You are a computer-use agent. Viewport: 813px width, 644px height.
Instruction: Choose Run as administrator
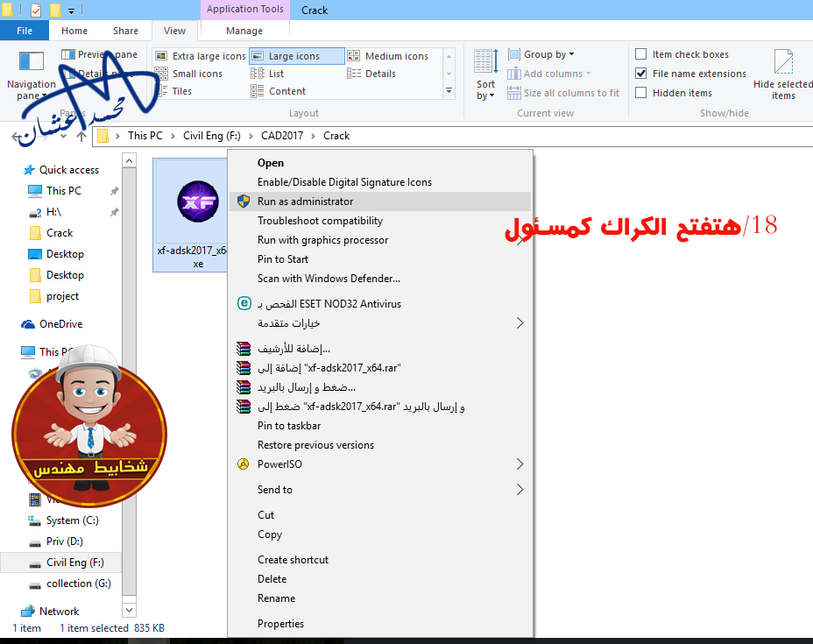tap(380, 202)
